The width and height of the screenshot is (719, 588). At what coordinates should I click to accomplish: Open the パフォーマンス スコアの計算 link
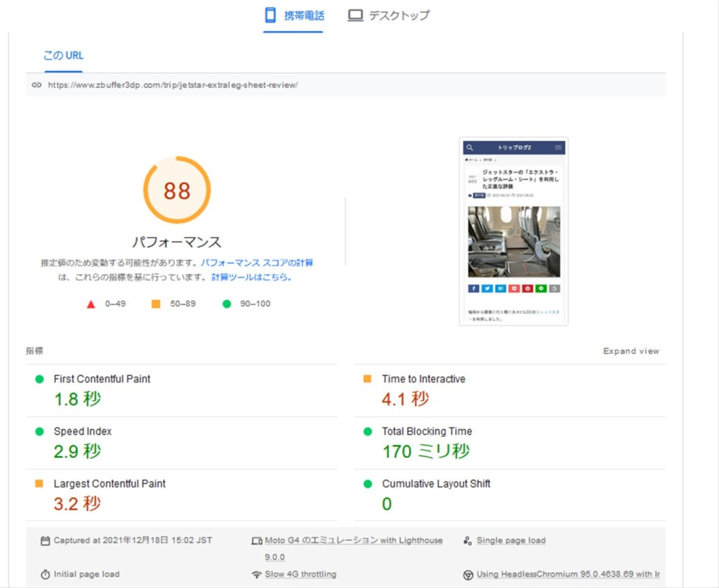257,263
